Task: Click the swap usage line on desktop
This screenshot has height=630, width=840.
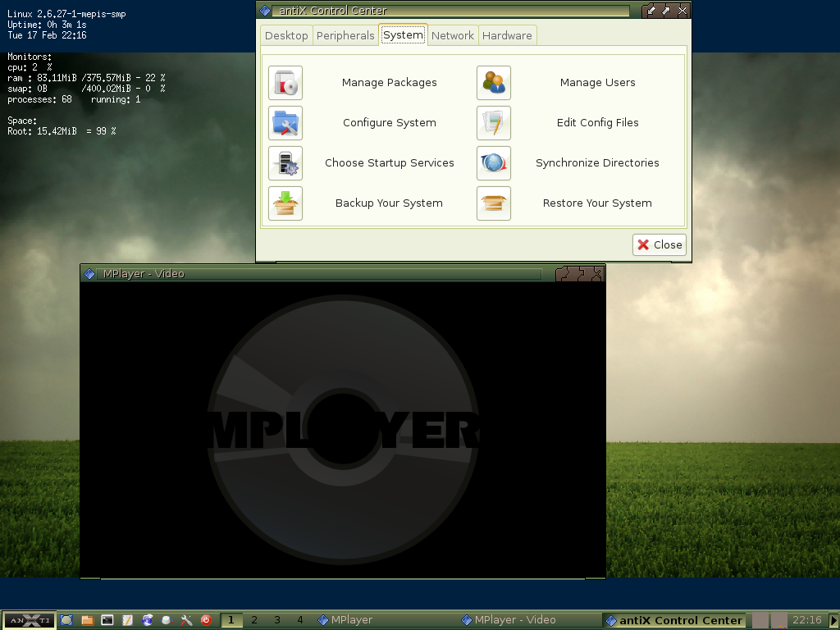Action: (86, 89)
